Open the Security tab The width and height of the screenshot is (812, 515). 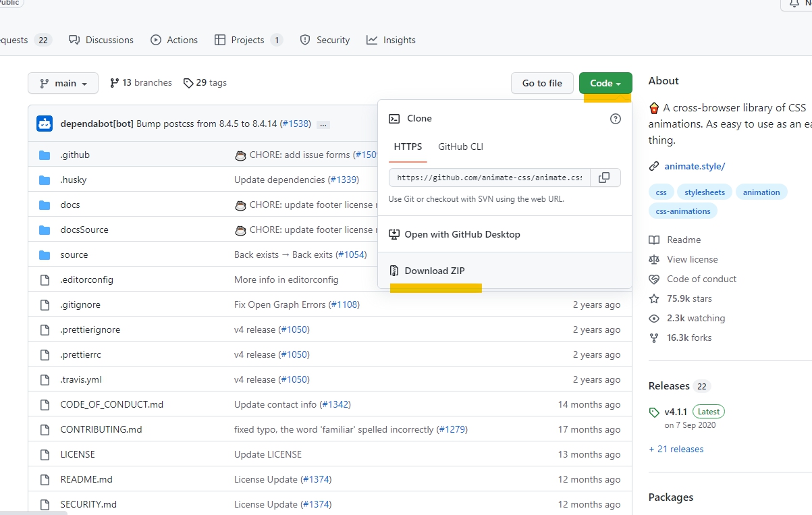[325, 40]
